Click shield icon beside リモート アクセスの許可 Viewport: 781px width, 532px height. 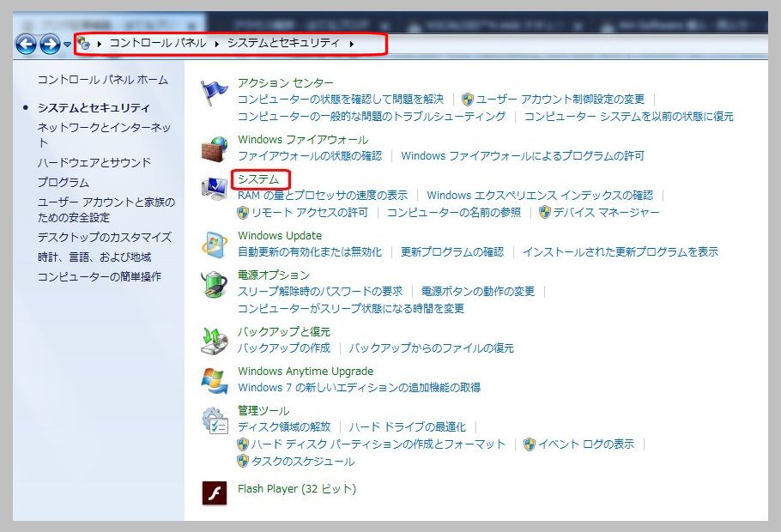[243, 213]
